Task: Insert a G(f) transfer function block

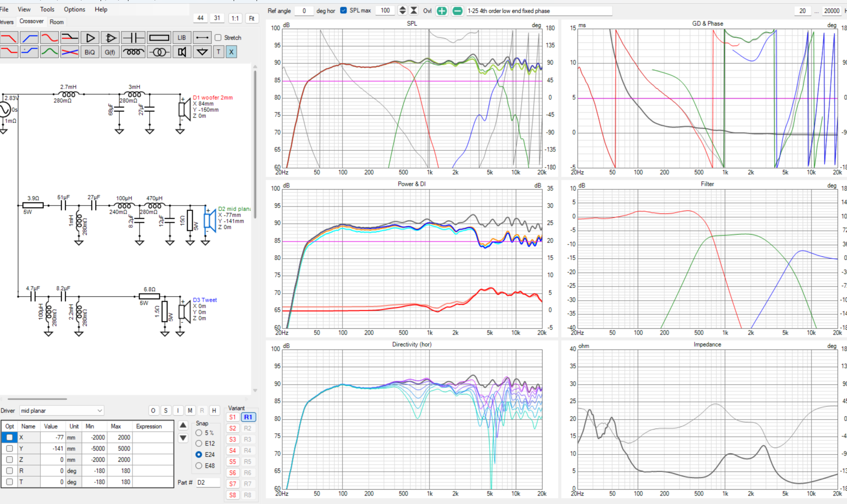Action: coord(110,52)
